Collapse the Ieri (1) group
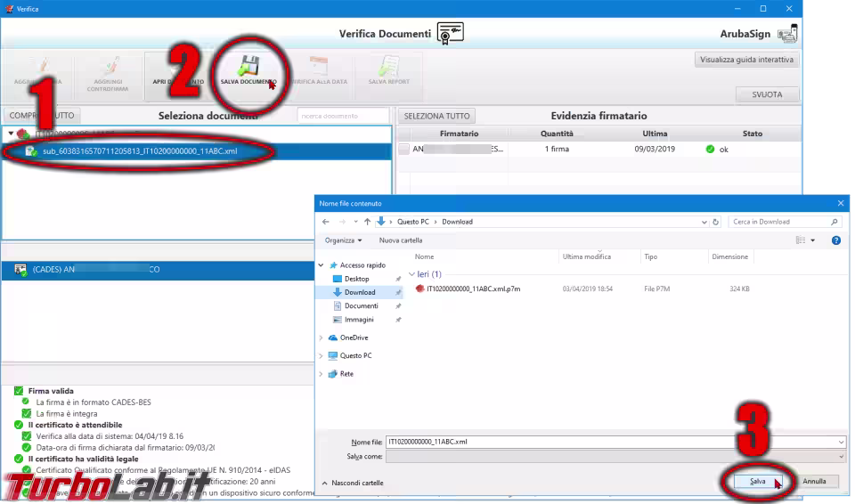 coord(411,274)
